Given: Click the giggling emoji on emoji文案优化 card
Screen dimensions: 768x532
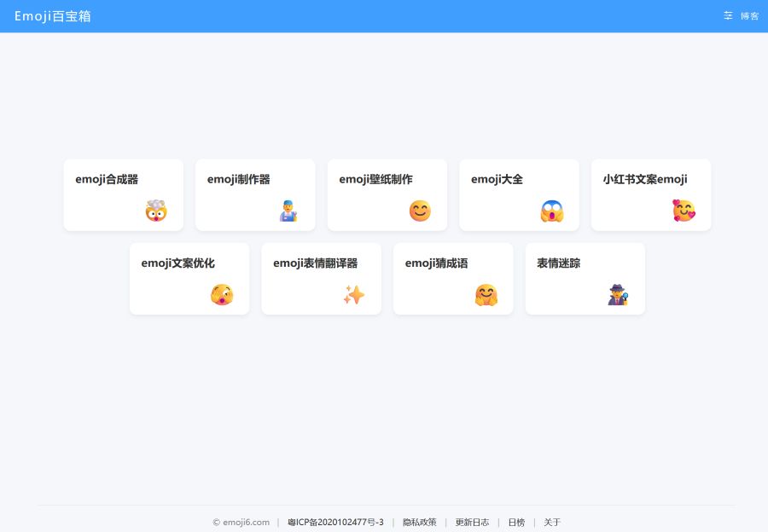Looking at the screenshot, I should [222, 294].
